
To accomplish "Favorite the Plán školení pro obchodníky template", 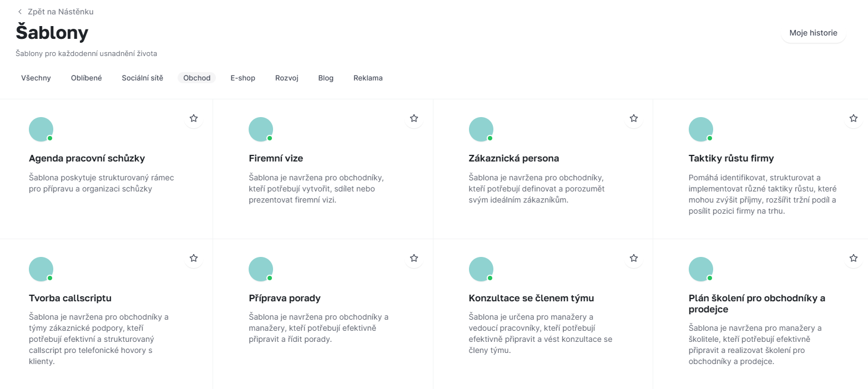I will 854,258.
